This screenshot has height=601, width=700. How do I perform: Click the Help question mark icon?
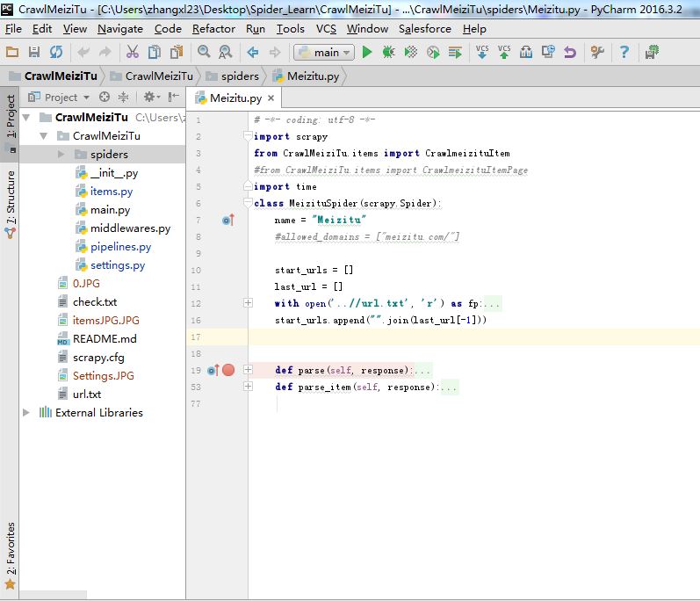624,53
